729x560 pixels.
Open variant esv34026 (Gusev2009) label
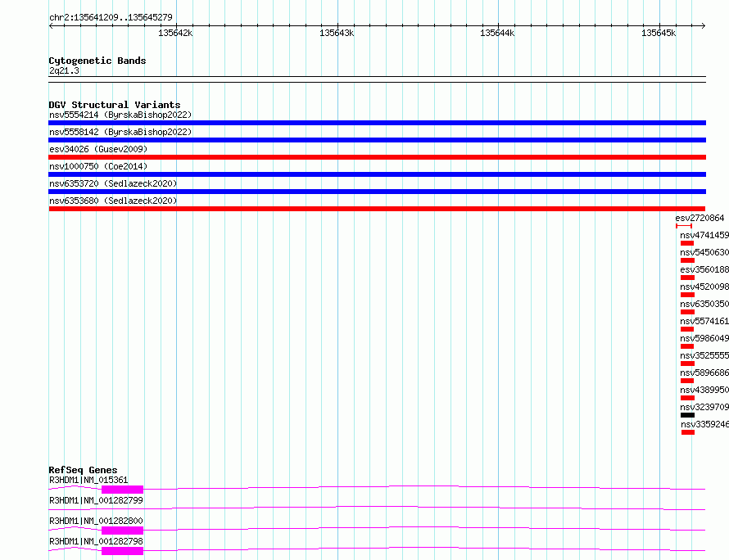click(x=98, y=149)
